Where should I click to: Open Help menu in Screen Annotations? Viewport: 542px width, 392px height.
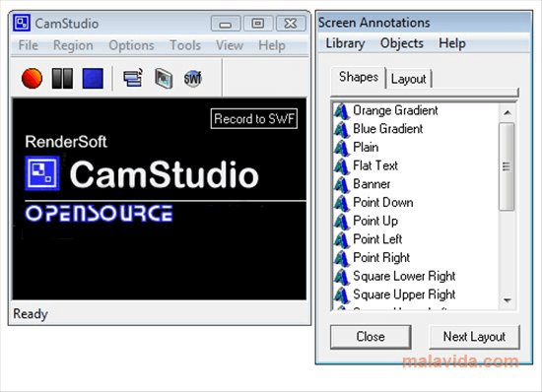click(452, 43)
